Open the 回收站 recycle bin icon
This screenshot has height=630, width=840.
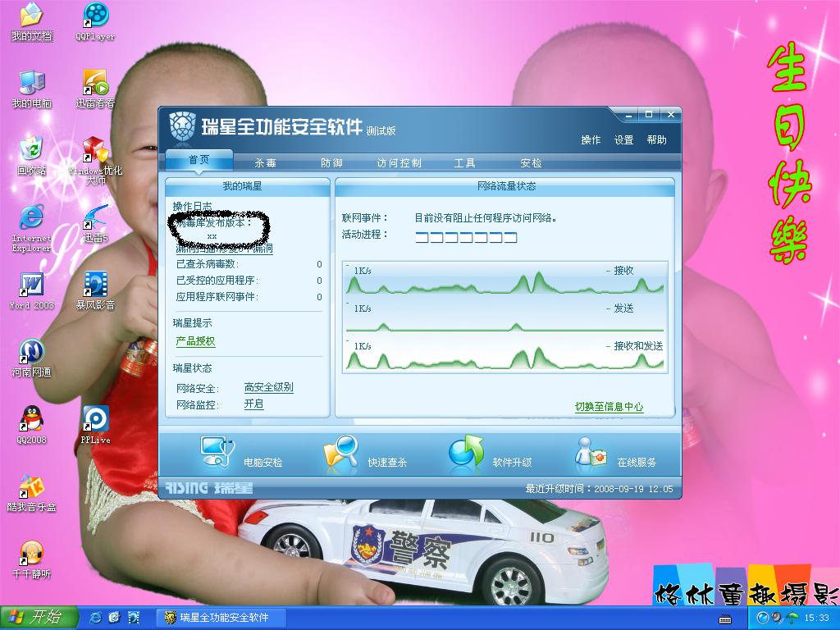32,156
